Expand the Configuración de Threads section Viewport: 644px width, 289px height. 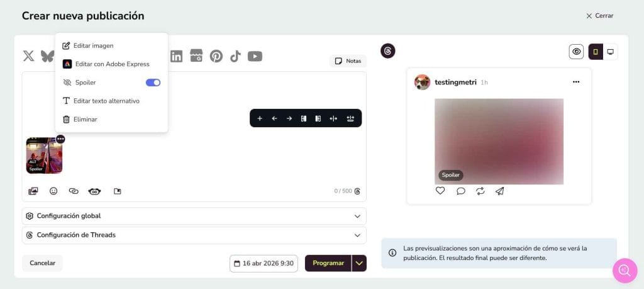tap(194, 235)
